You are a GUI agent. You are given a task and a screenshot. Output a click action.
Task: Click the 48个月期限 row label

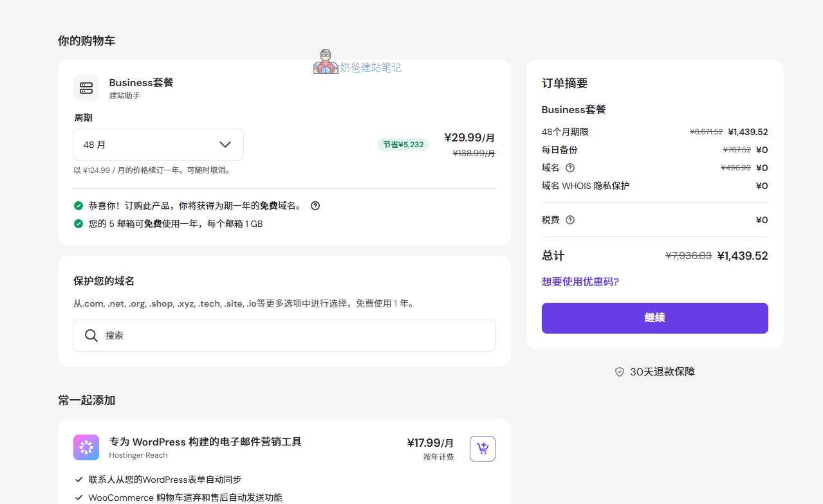coord(565,132)
